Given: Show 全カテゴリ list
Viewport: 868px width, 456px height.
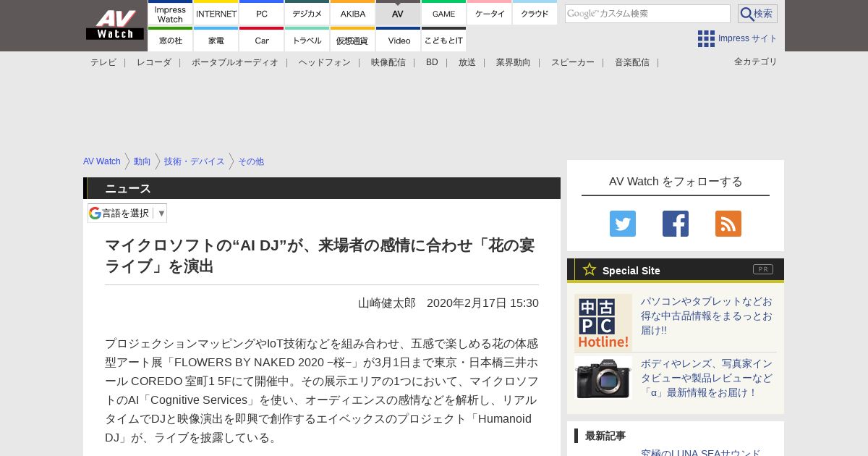Looking at the screenshot, I should pos(756,62).
